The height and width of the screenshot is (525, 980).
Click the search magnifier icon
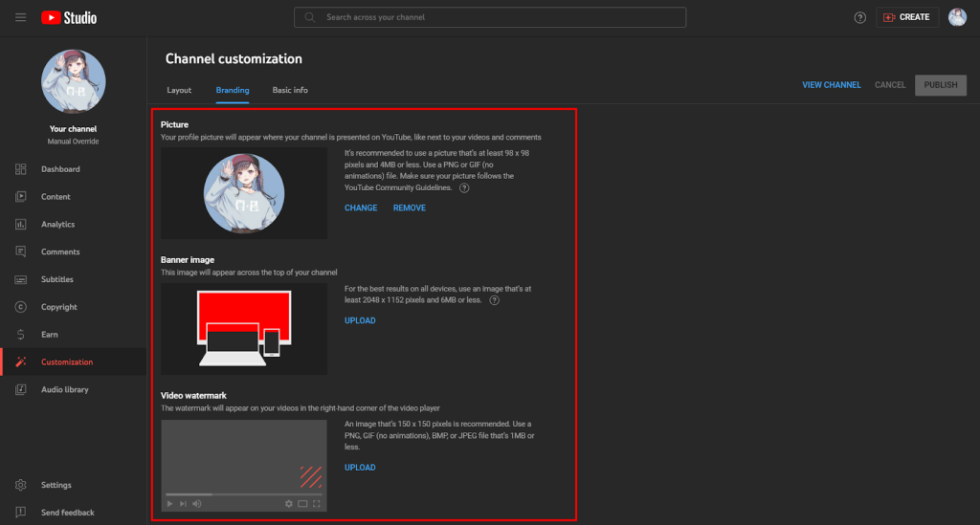click(x=309, y=17)
